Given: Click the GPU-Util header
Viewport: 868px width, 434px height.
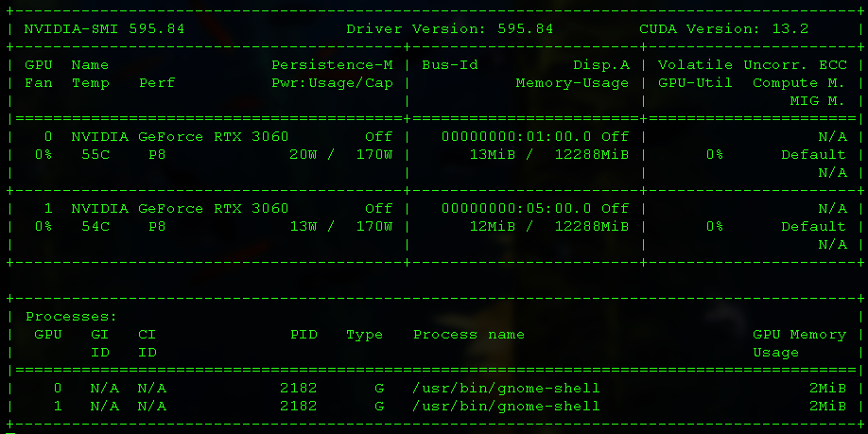Looking at the screenshot, I should click(695, 83).
